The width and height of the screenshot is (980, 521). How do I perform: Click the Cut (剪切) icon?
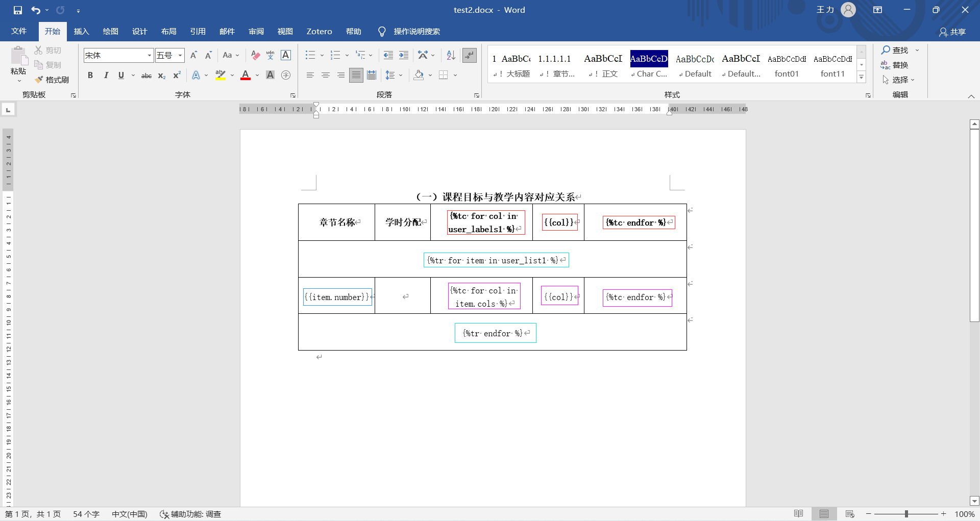click(x=48, y=49)
